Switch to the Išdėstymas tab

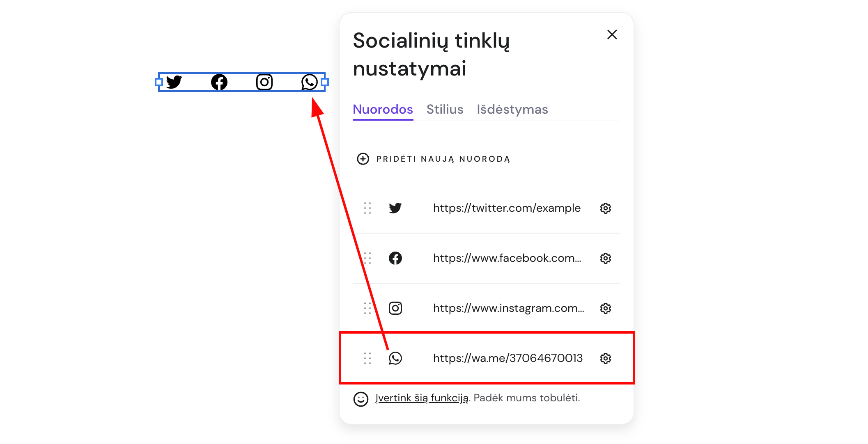(x=512, y=110)
